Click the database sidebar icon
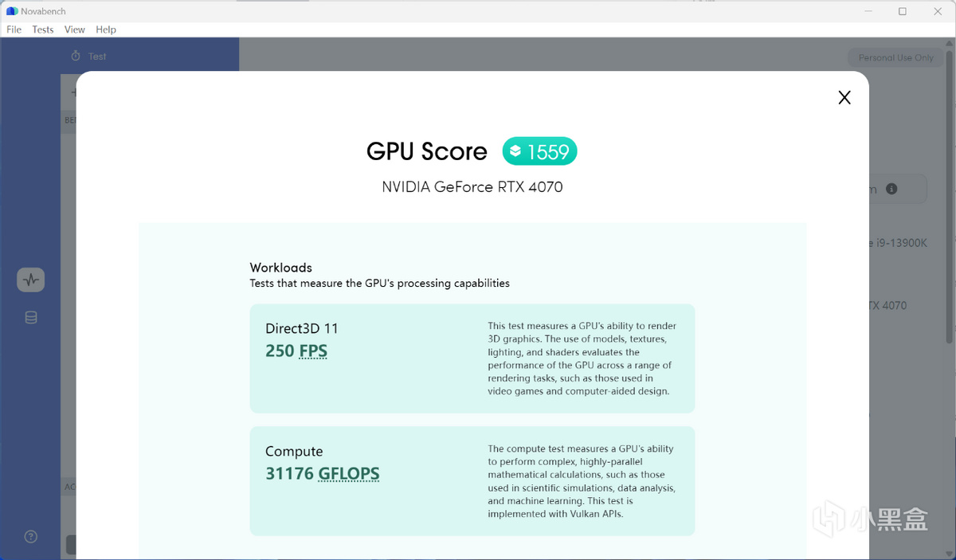 coord(31,318)
